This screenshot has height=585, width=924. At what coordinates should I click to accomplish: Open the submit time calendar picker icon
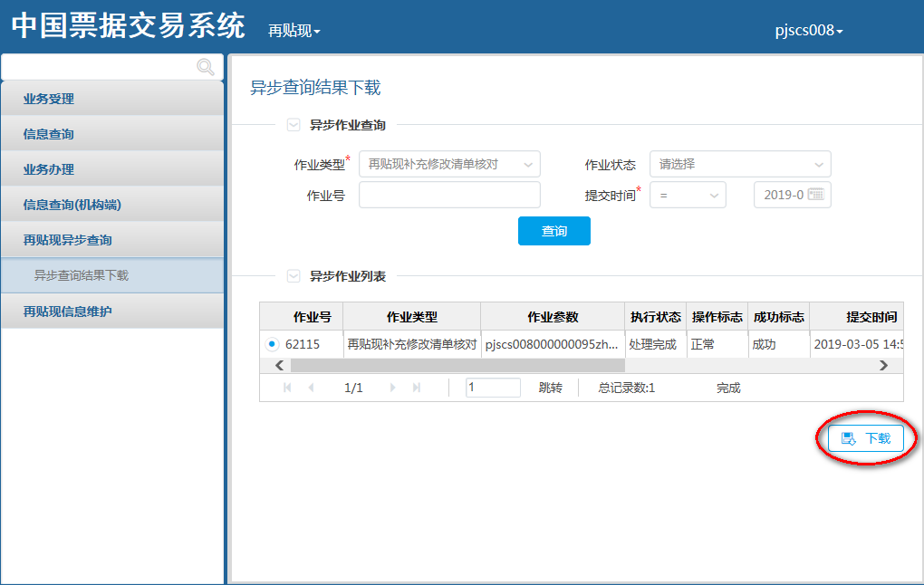[x=816, y=195]
